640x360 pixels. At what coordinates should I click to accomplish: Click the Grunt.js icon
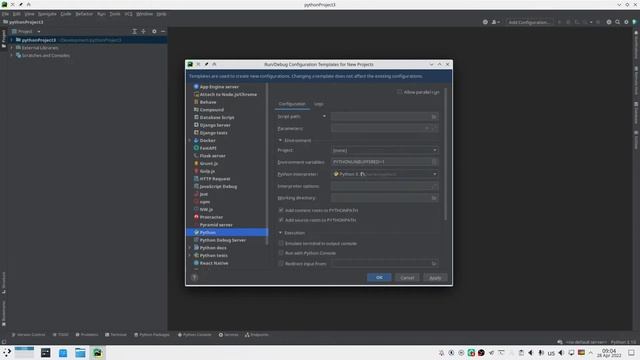[196, 163]
